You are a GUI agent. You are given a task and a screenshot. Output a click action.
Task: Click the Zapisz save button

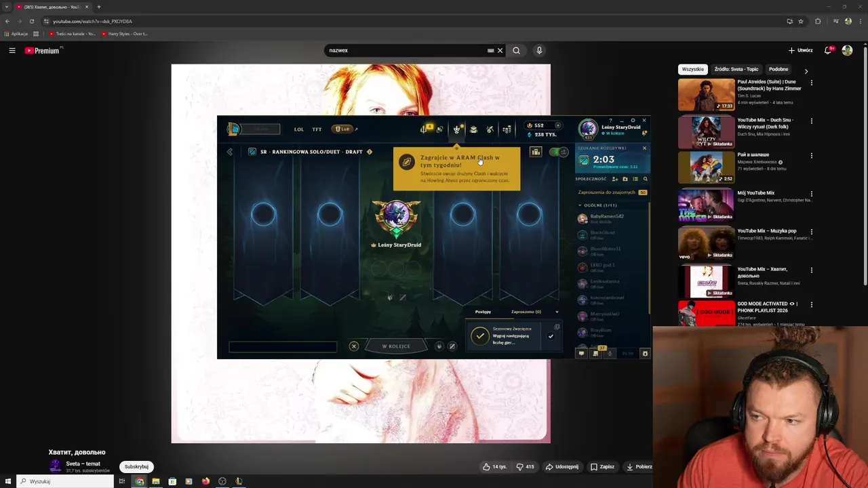click(x=602, y=466)
